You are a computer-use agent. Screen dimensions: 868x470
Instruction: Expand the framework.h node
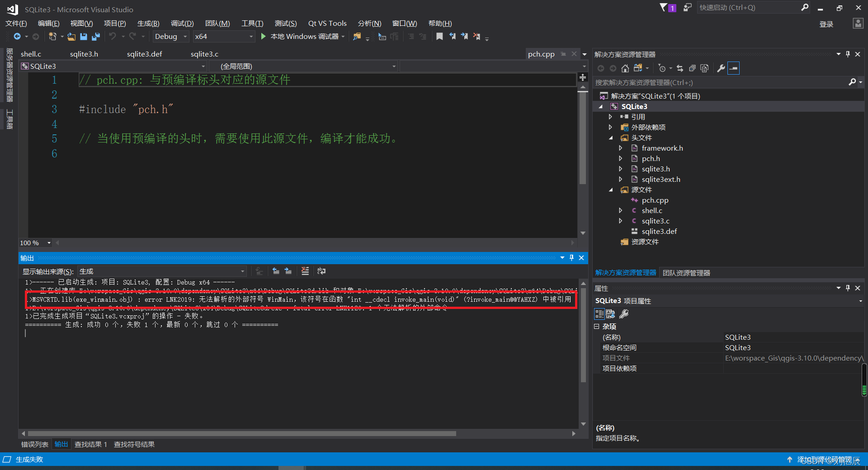click(x=620, y=148)
